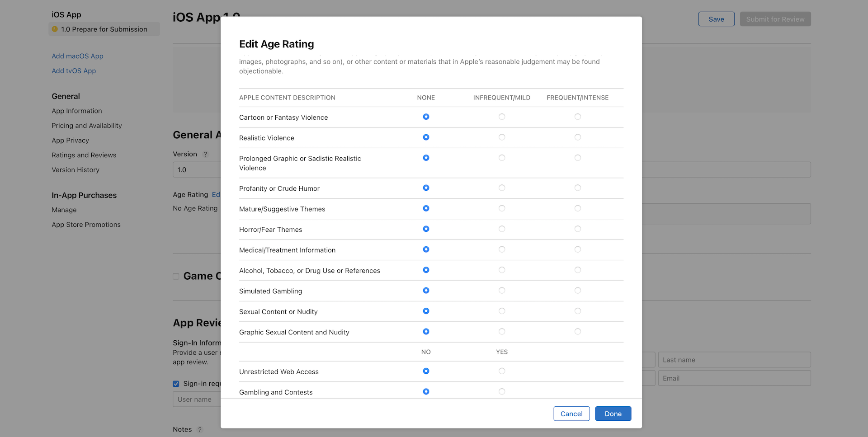Toggle the Game Center checkbox
This screenshot has height=437, width=868.
pos(175,276)
